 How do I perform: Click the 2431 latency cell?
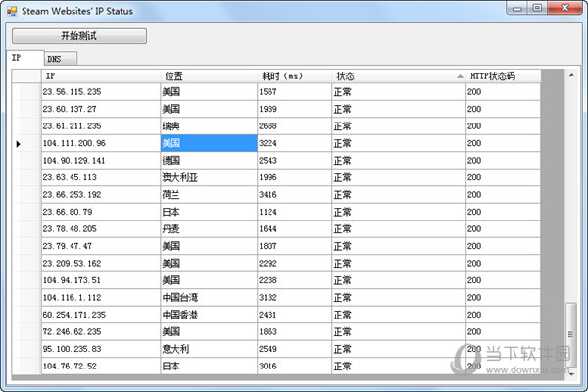pos(294,315)
